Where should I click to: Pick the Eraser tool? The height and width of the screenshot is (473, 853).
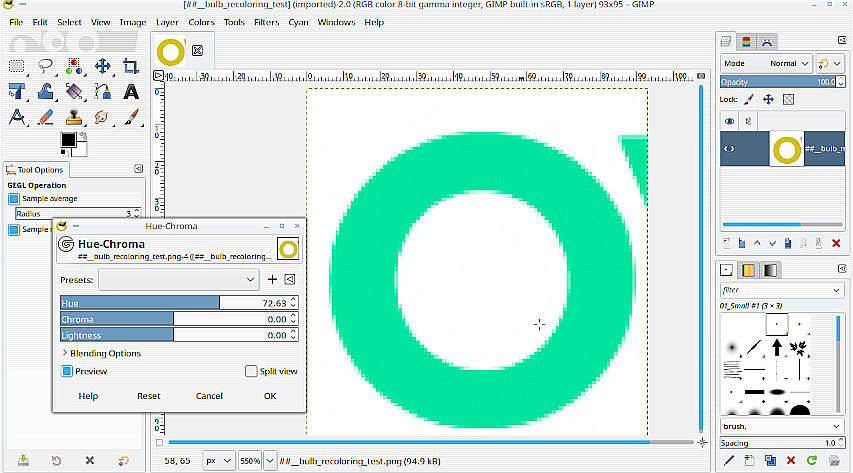pyautogui.click(x=45, y=117)
